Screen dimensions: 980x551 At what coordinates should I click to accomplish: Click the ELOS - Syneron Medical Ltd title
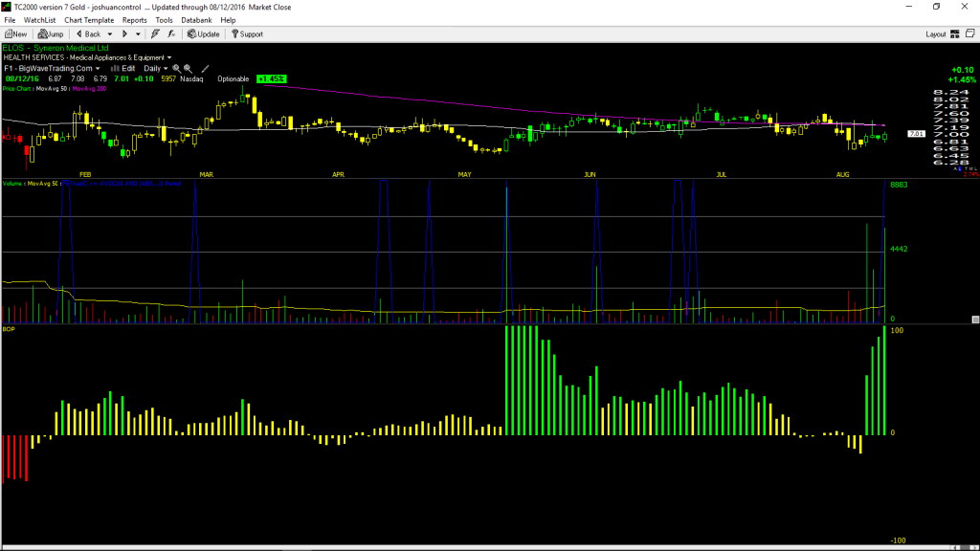click(56, 48)
